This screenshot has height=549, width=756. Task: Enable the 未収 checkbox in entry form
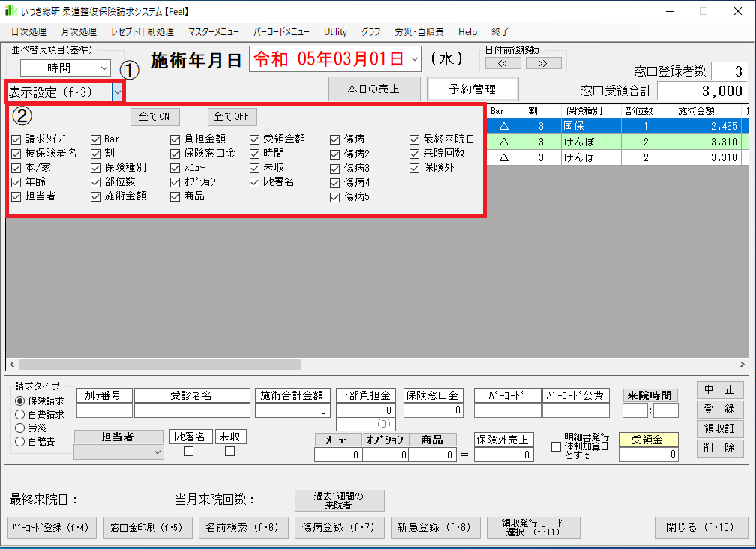pos(230,451)
